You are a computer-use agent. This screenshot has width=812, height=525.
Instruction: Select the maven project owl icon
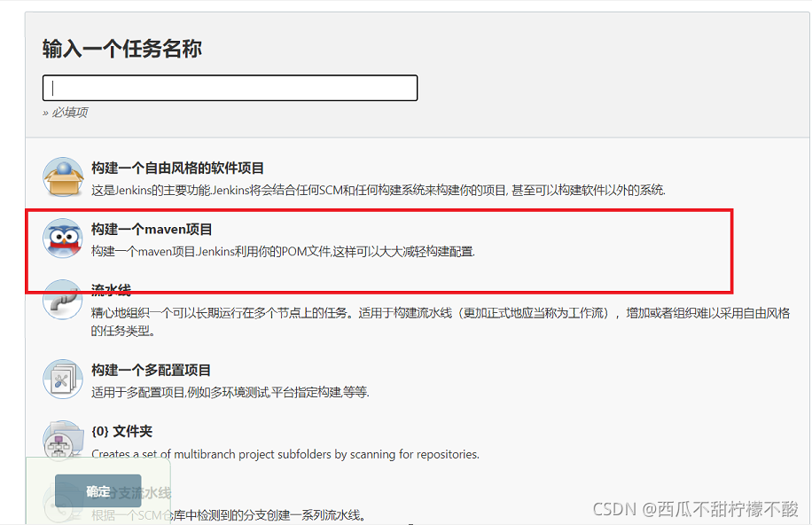point(63,239)
